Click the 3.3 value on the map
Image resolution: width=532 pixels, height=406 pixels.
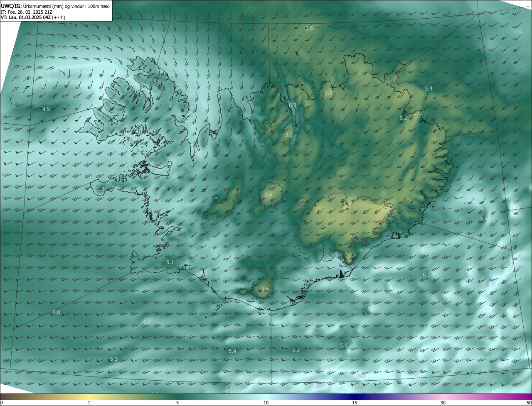click(x=289, y=135)
